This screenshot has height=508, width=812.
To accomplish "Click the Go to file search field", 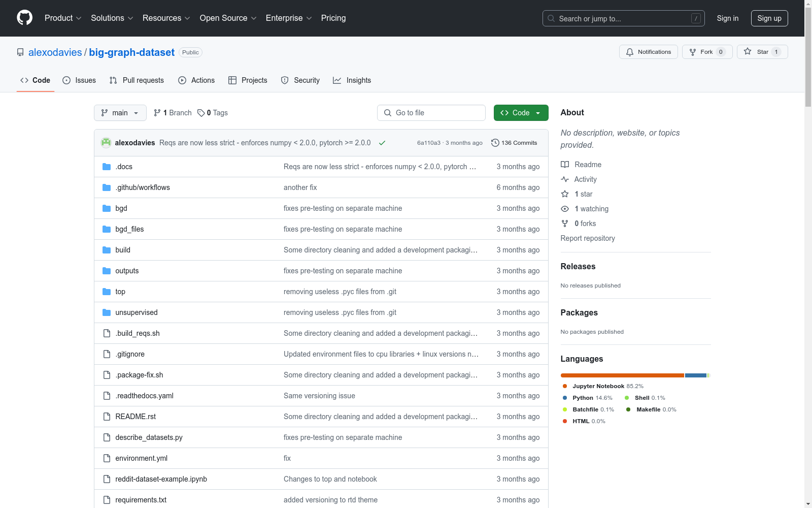I will pyautogui.click(x=431, y=113).
